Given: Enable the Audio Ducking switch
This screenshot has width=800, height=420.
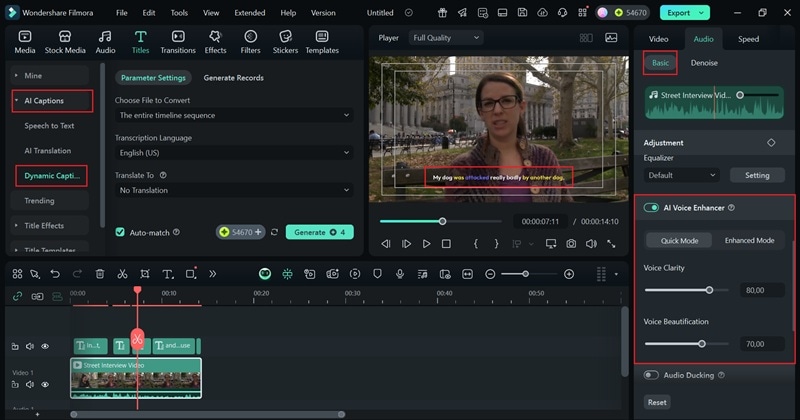Looking at the screenshot, I should click(x=652, y=375).
